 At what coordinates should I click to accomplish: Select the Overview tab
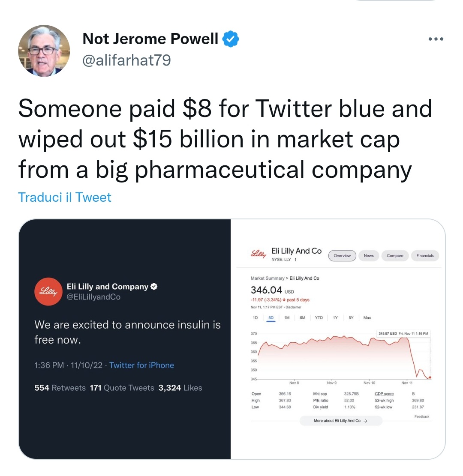[342, 256]
